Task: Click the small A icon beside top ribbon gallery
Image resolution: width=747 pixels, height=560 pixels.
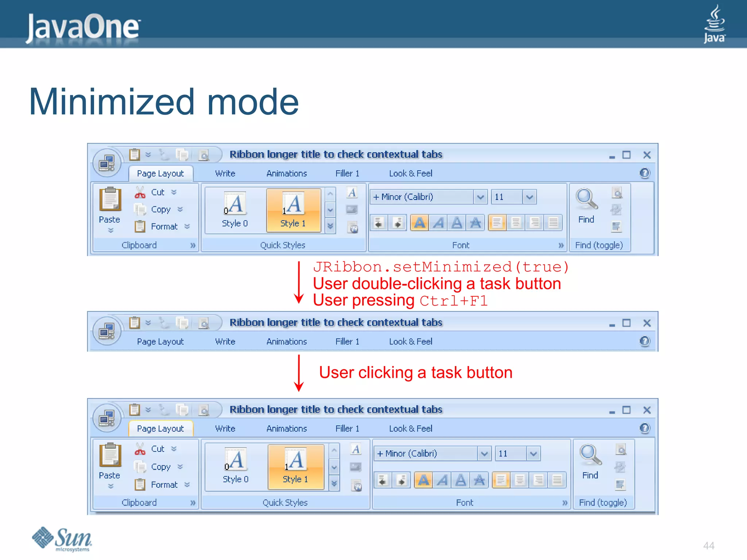Action: pos(352,192)
